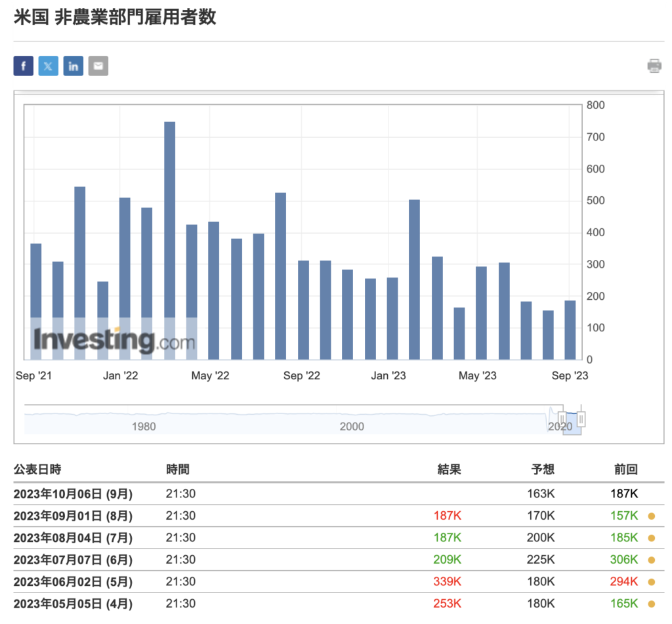Click the 予想 column header
This screenshot has height=624, width=672.
tap(543, 469)
